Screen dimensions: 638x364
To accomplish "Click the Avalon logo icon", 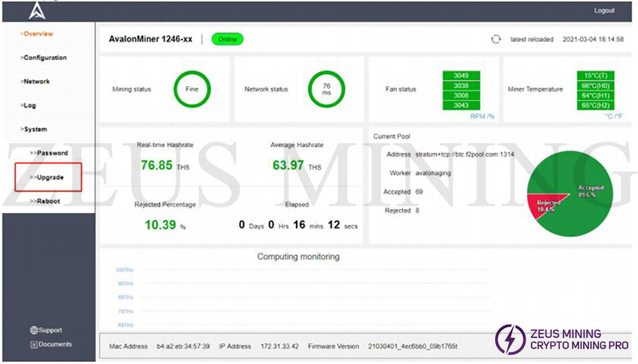I will click(x=37, y=10).
